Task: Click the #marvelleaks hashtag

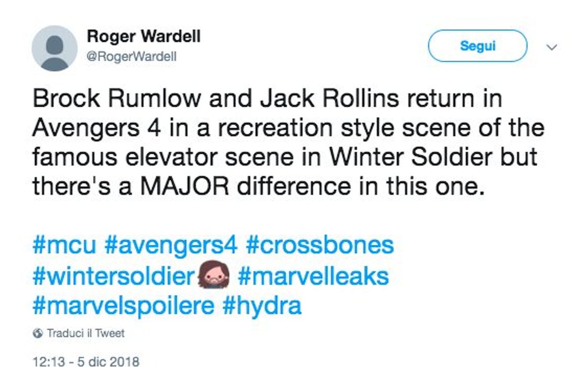Action: [313, 276]
